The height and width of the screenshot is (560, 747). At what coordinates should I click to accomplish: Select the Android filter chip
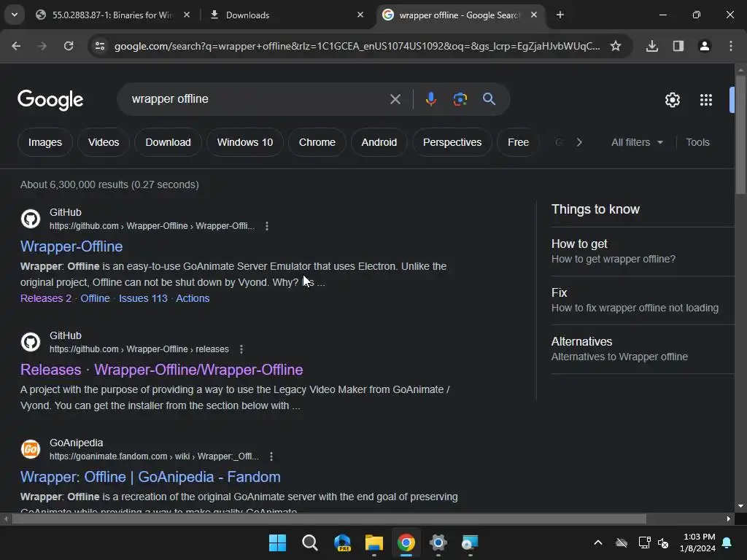click(x=379, y=142)
